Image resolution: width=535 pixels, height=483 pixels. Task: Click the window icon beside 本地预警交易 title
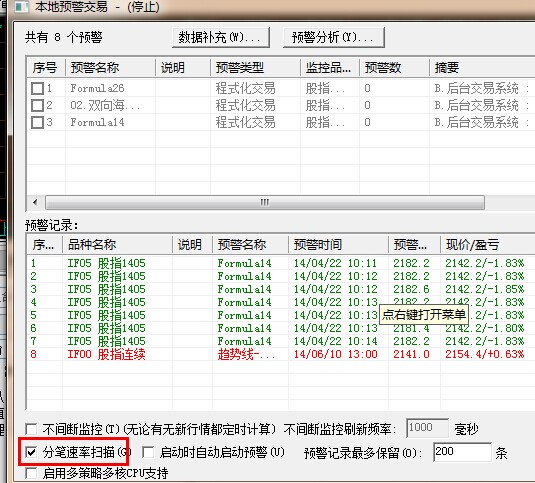tap(22, 7)
